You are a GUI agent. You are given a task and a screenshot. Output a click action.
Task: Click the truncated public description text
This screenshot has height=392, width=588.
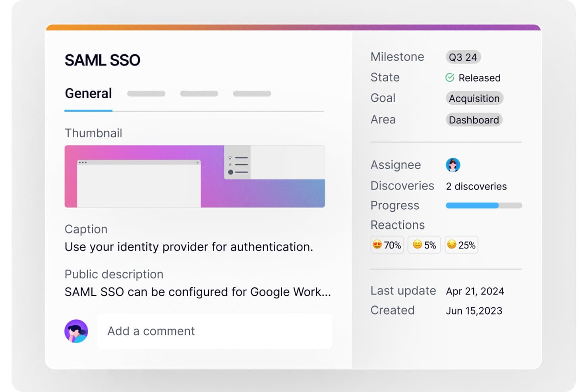point(198,292)
